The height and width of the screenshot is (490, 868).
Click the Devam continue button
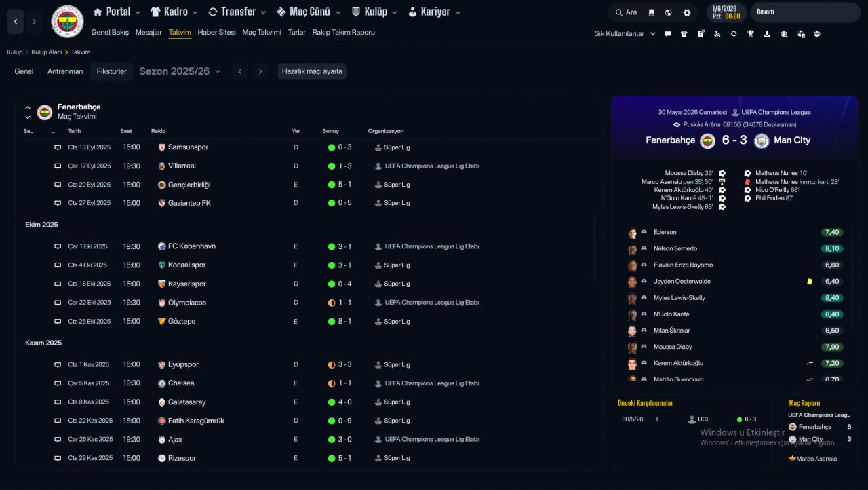pos(805,12)
